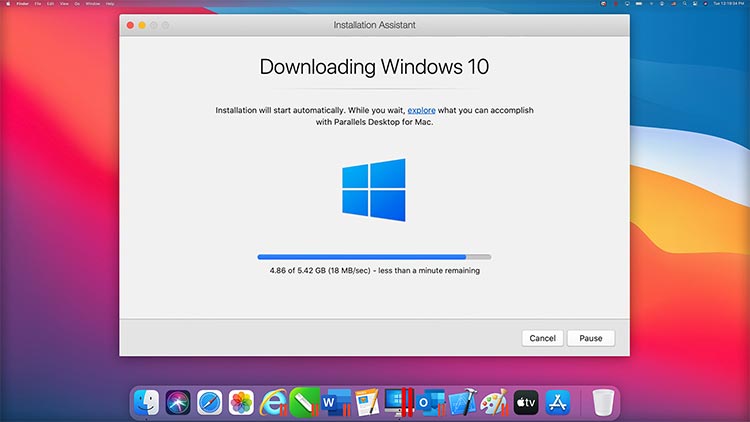
Task: Open Spotlight search in menu bar
Action: (x=684, y=3)
